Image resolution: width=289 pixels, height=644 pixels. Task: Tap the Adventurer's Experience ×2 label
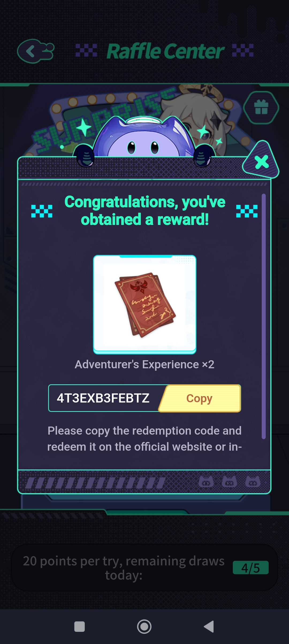pyautogui.click(x=144, y=365)
